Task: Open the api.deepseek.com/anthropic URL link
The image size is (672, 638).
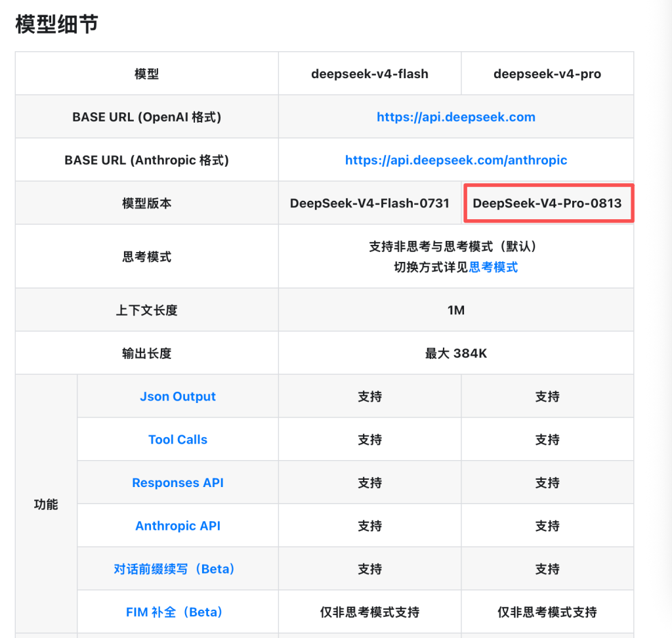Action: point(456,160)
